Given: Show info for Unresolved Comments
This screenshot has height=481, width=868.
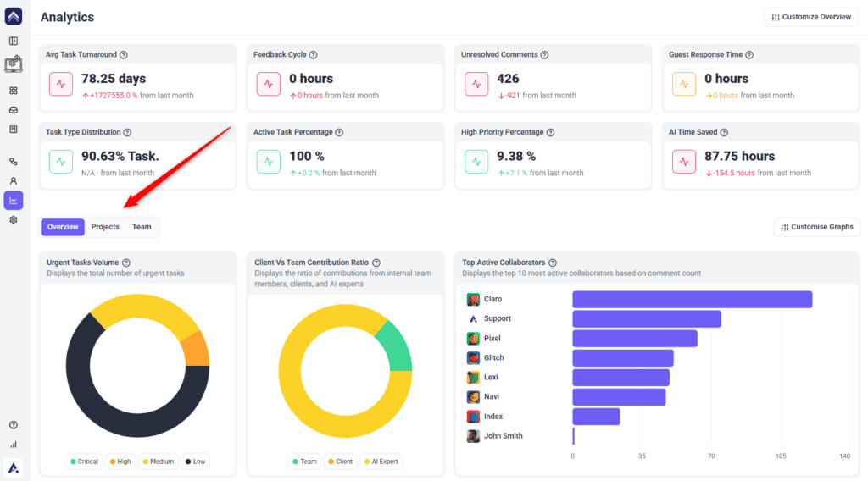Looking at the screenshot, I should [x=545, y=55].
